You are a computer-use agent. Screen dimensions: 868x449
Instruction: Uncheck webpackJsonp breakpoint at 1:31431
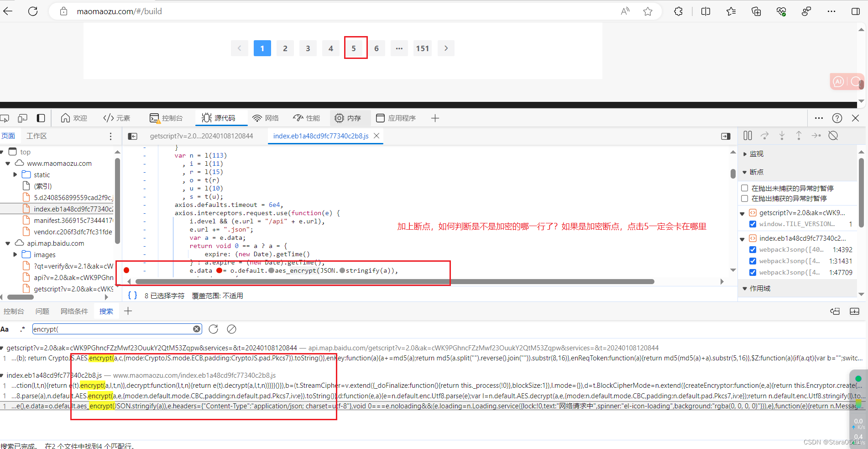point(753,261)
